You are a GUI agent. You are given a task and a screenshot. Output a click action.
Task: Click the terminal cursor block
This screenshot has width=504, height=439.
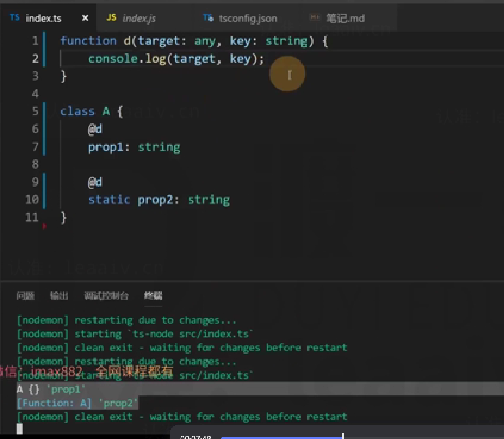click(x=19, y=429)
